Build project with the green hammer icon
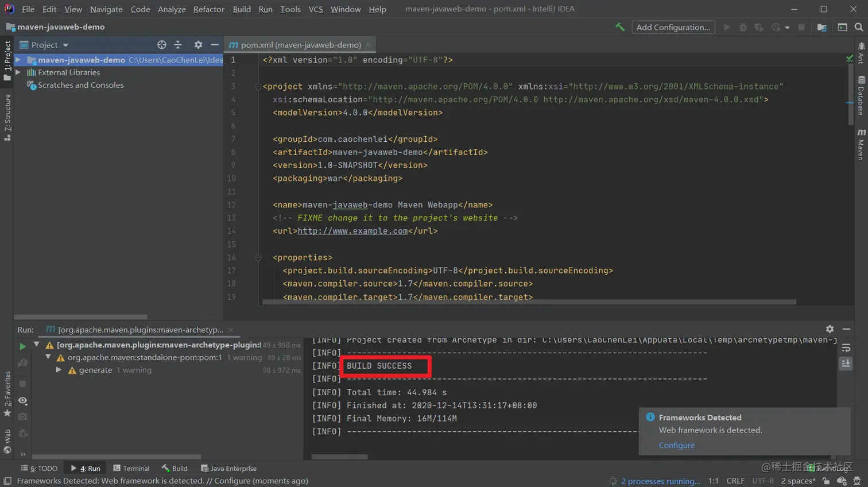 coord(620,27)
